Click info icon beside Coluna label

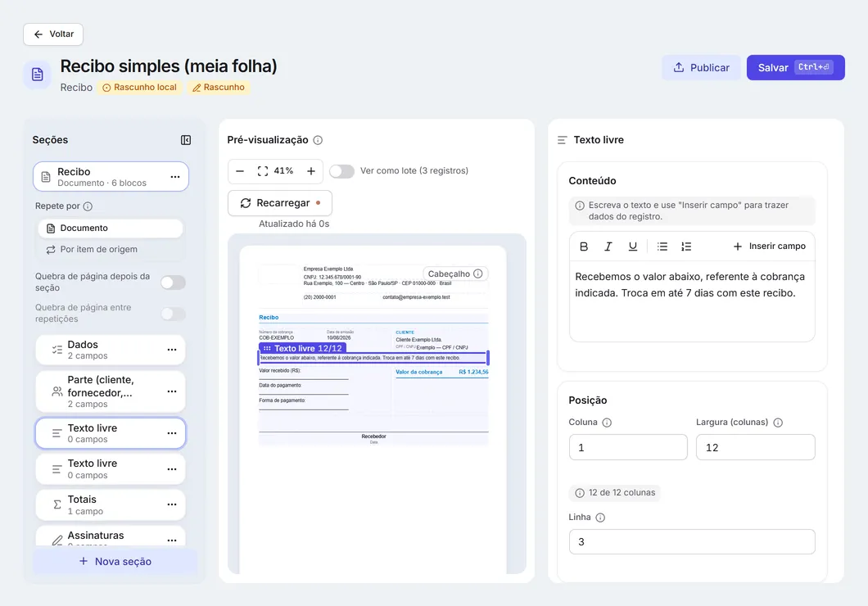click(607, 423)
